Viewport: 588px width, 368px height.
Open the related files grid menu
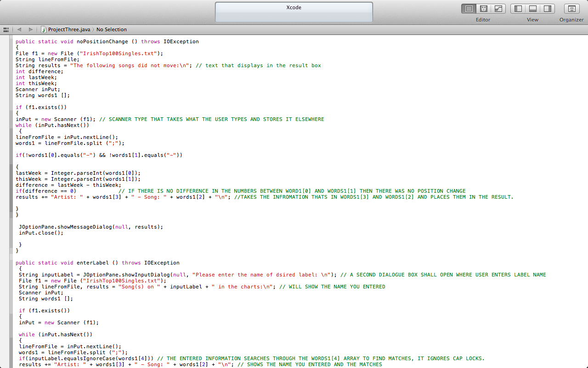6,29
